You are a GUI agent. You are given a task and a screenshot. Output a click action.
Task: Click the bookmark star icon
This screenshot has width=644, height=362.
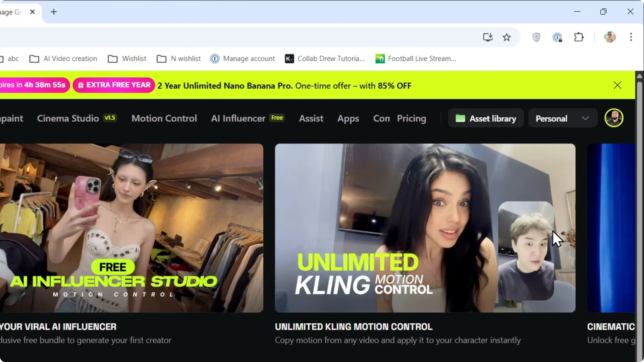point(506,37)
